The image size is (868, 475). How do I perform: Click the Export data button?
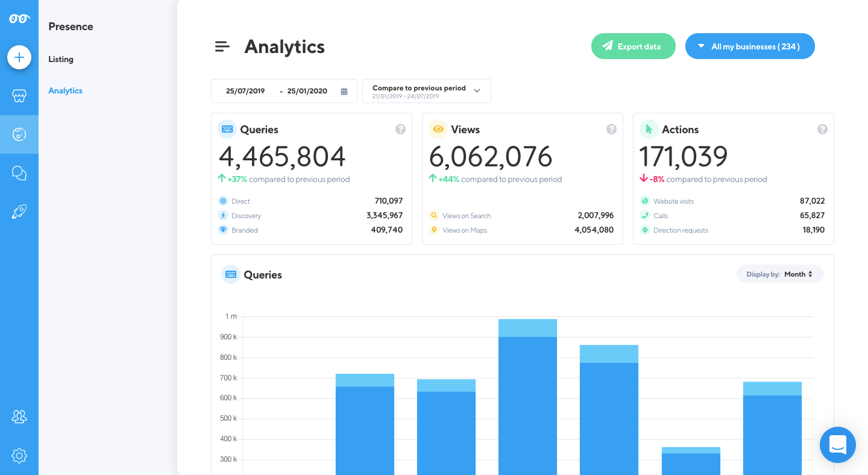[x=633, y=46]
